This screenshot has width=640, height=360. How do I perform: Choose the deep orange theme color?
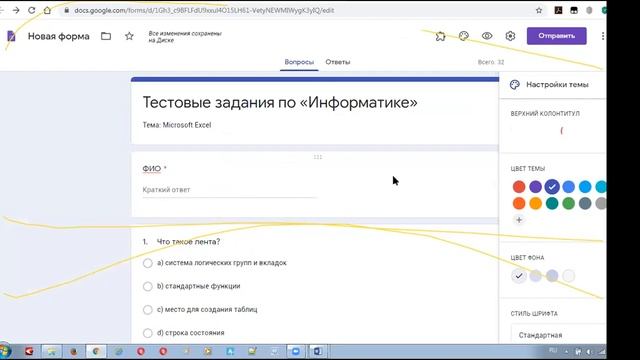(519, 203)
